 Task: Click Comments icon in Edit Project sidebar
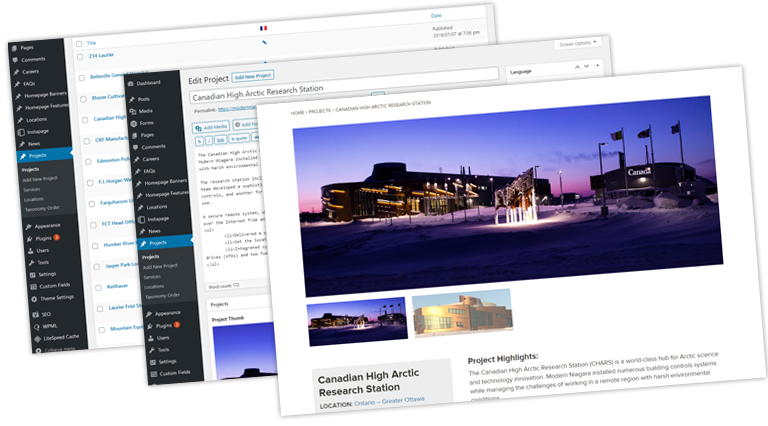[x=136, y=147]
